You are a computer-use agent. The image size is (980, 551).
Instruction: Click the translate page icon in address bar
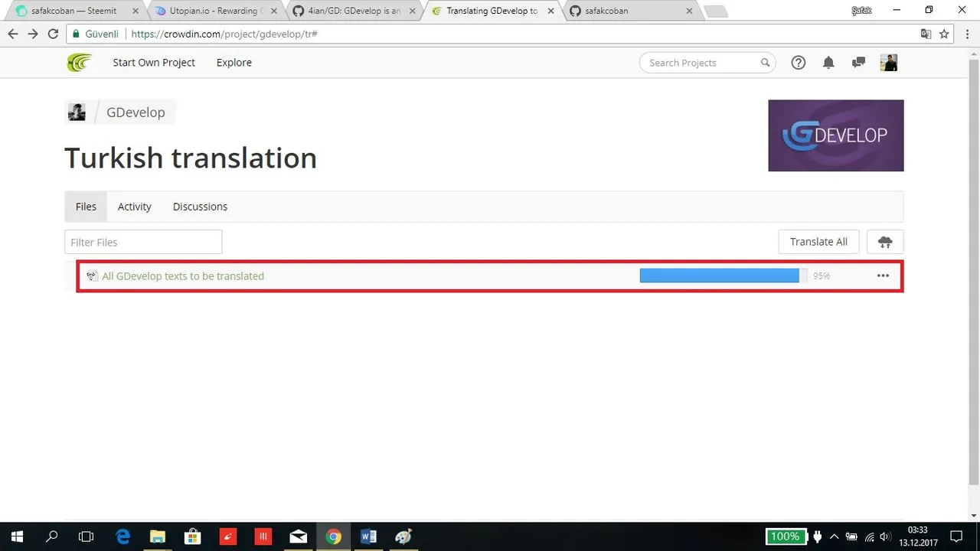pos(926,34)
